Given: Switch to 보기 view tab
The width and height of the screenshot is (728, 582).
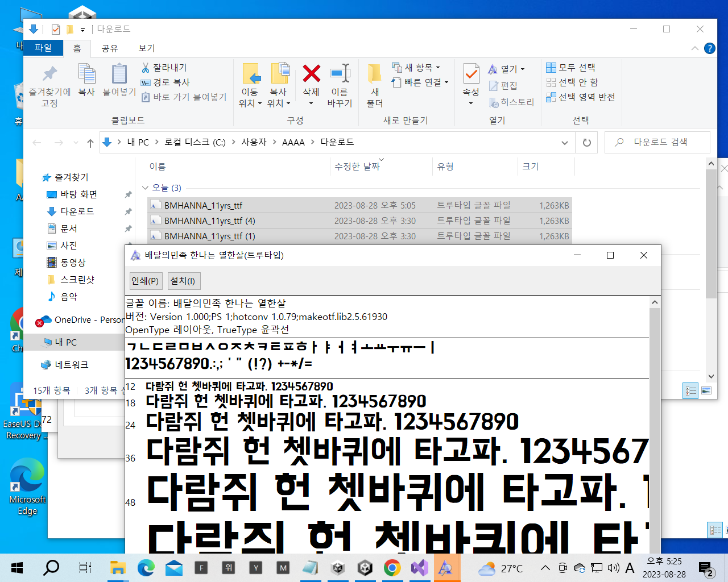Looking at the screenshot, I should [147, 48].
